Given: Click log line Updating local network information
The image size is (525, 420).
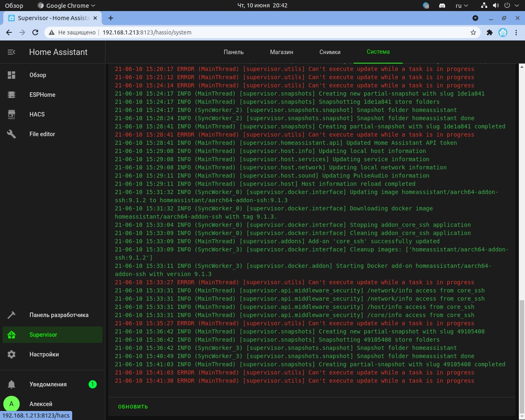Looking at the screenshot, I should tap(281, 167).
